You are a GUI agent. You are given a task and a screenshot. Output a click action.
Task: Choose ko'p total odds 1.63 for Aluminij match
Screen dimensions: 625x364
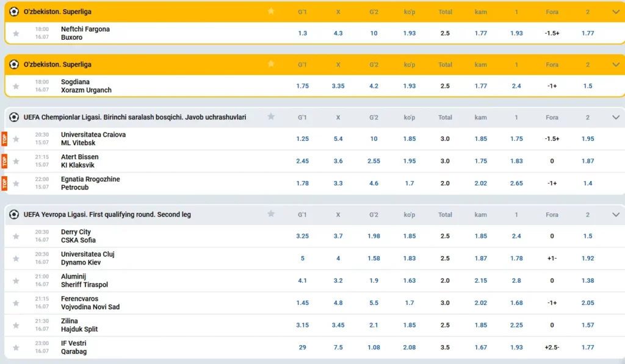(410, 280)
